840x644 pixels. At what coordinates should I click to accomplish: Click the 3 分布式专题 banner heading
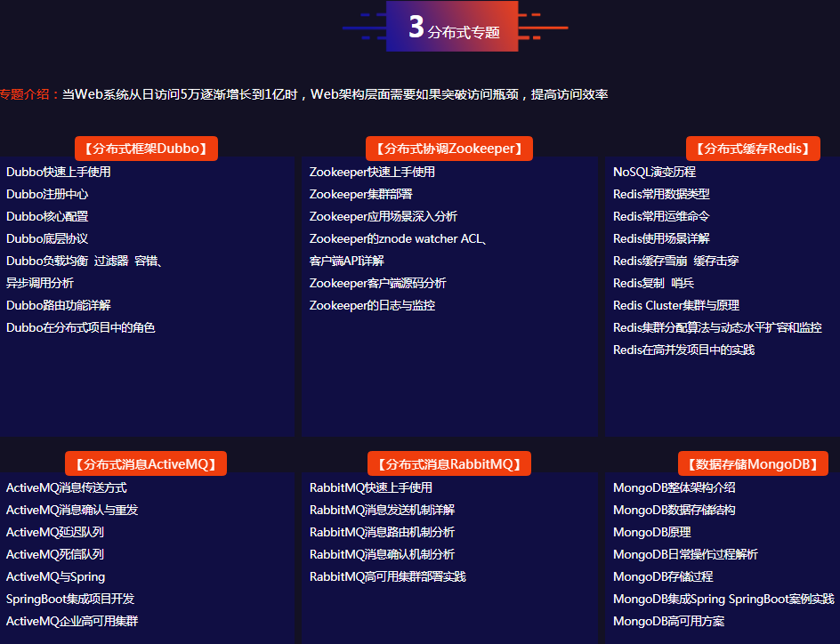(452, 28)
